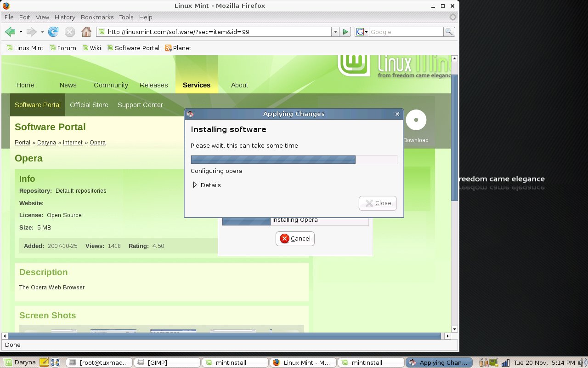Open the File menu

click(9, 17)
